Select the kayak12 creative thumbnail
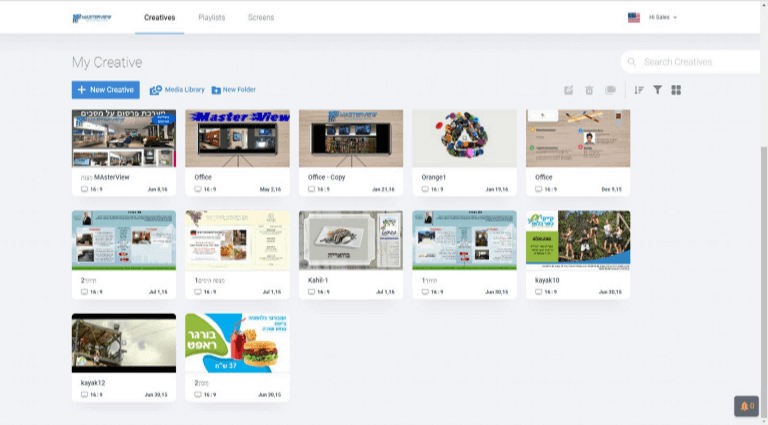768x425 pixels. 124,342
